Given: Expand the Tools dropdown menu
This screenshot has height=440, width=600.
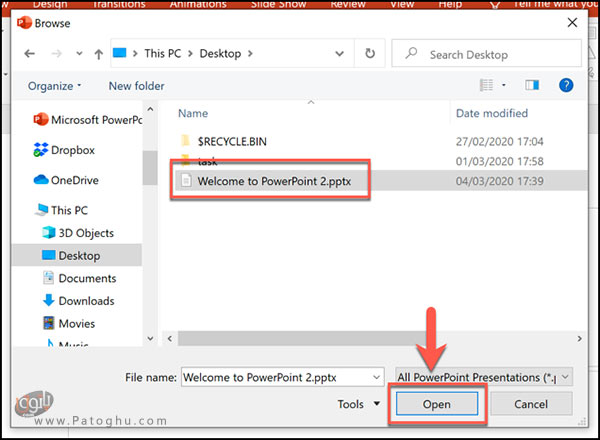Looking at the screenshot, I should 357,404.
